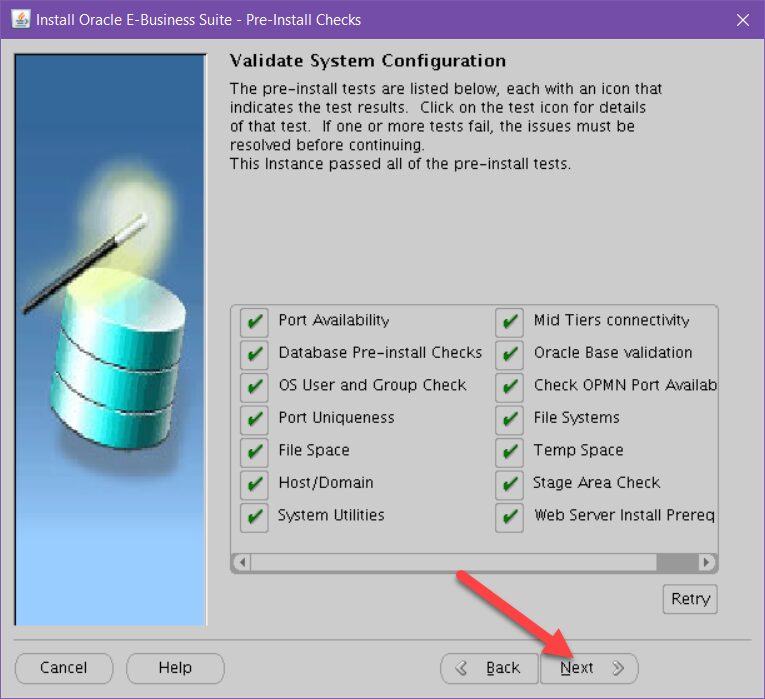This screenshot has height=699, width=765.
Task: View Web Server Install Prereq icon
Action: point(509,518)
